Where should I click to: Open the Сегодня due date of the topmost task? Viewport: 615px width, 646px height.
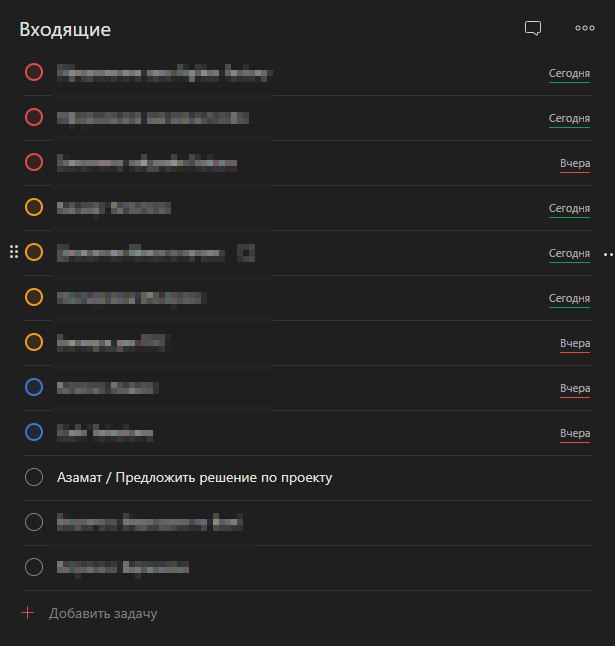tap(569, 73)
